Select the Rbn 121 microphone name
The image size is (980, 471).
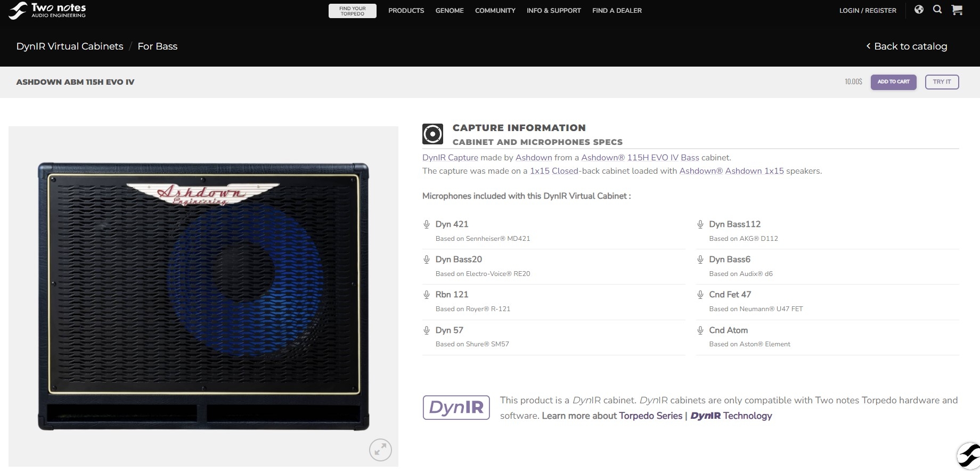click(x=452, y=295)
